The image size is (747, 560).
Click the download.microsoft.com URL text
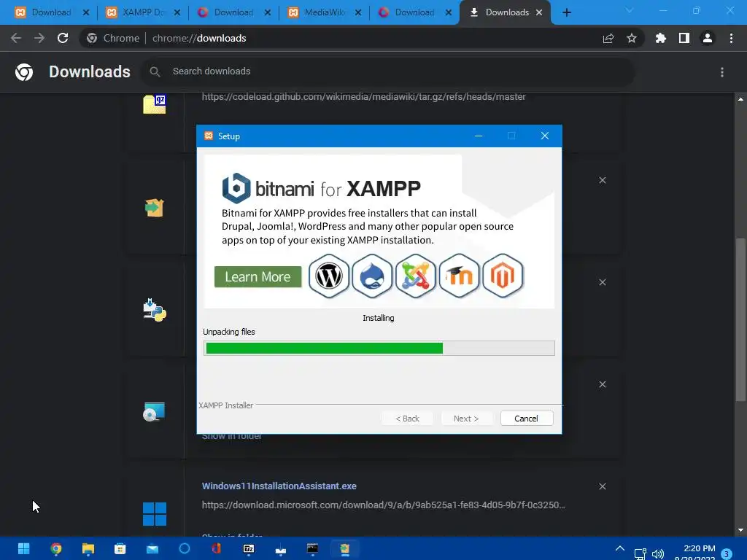tap(384, 505)
